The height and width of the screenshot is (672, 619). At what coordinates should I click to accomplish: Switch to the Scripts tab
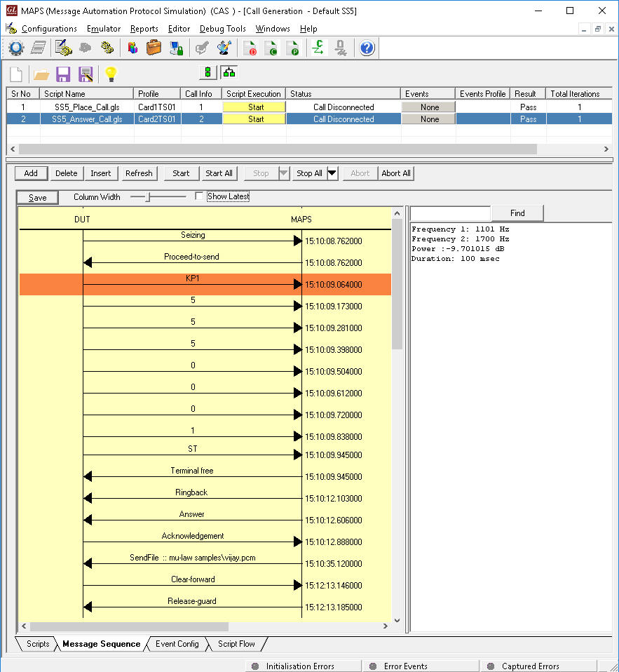pos(38,644)
